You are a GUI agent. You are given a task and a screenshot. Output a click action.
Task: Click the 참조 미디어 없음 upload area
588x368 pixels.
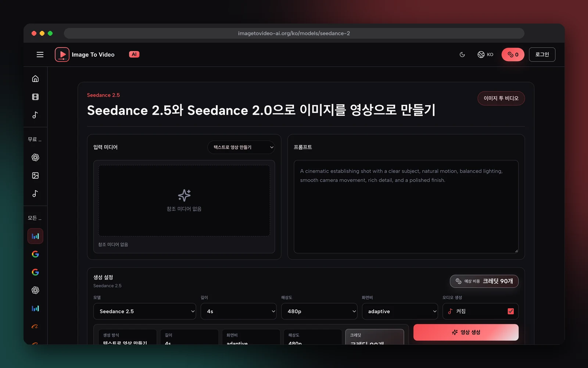point(184,201)
